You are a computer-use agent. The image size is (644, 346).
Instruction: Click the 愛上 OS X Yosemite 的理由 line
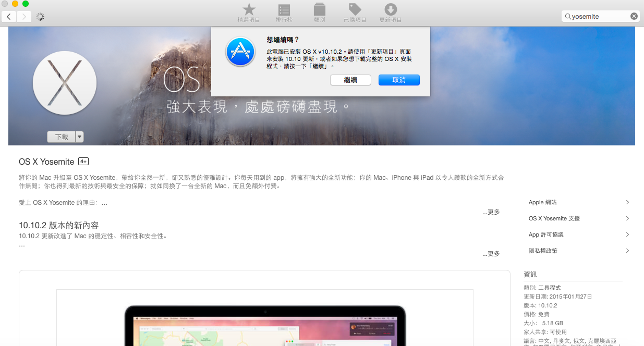[x=63, y=202]
